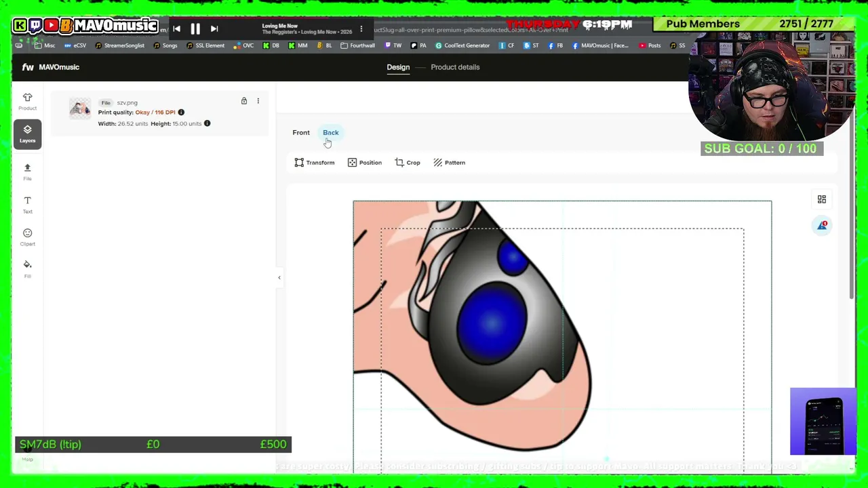The width and height of the screenshot is (868, 488).
Task: Select the Text tool in sidebar
Action: [27, 204]
